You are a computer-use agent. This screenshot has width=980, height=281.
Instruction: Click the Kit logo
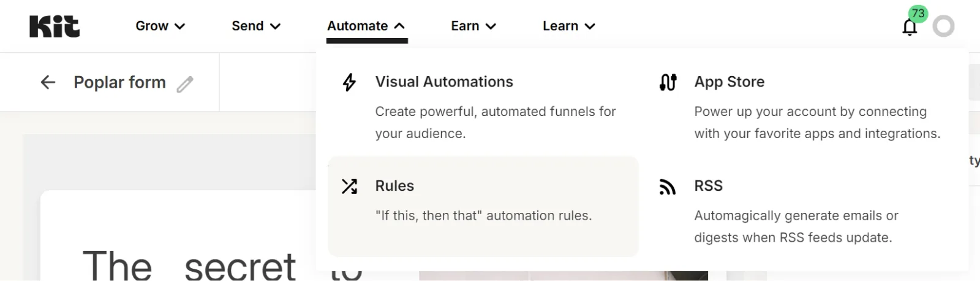coord(55,26)
